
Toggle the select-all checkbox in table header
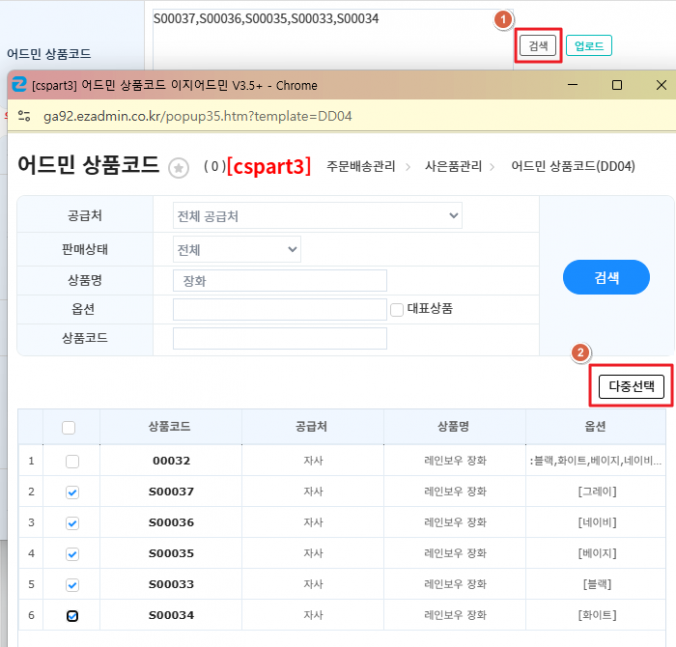coord(69,427)
